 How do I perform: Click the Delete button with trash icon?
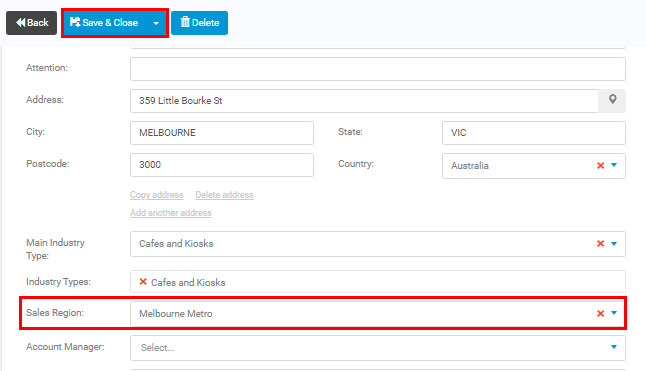pos(199,23)
